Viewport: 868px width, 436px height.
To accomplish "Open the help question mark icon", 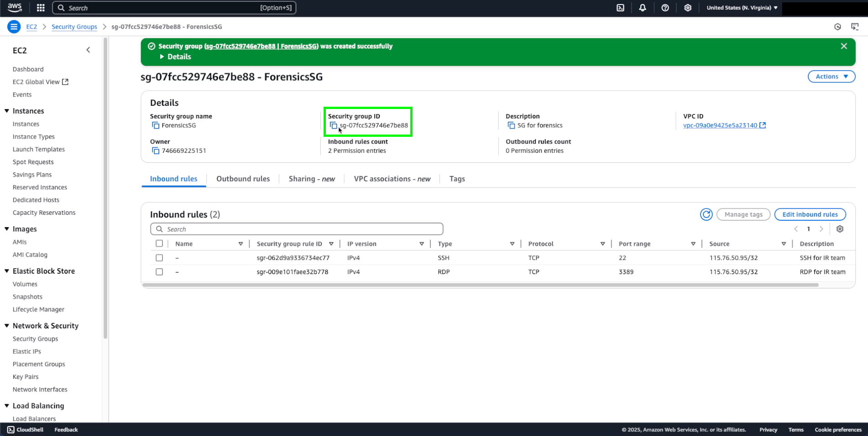I will (665, 8).
